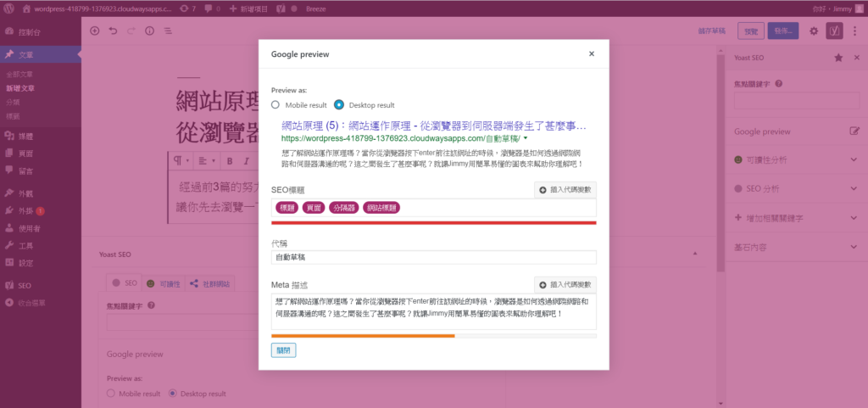Close the Google preview modal
868x408 pixels.
(x=591, y=53)
